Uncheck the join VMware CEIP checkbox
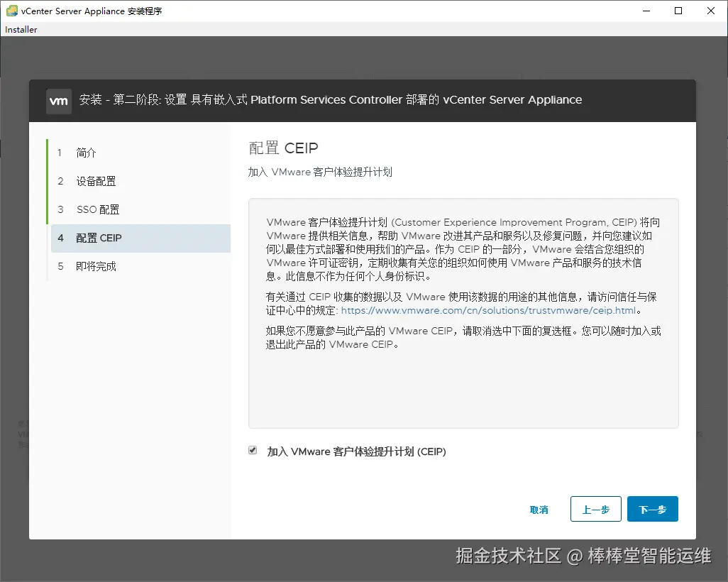 tap(253, 450)
